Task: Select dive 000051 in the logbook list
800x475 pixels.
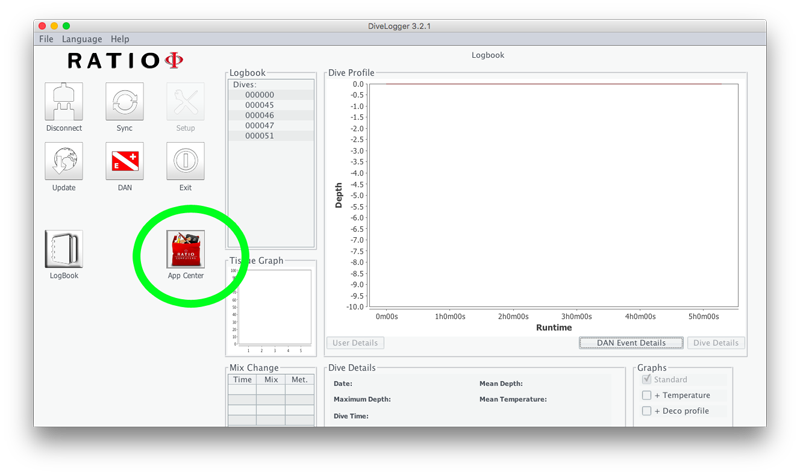Action: point(271,136)
